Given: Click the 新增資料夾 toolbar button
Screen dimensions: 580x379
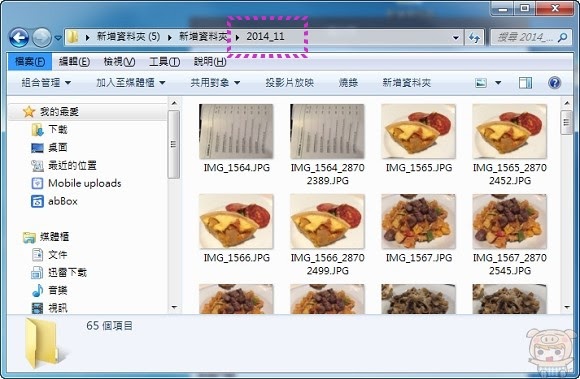Looking at the screenshot, I should click(x=407, y=83).
